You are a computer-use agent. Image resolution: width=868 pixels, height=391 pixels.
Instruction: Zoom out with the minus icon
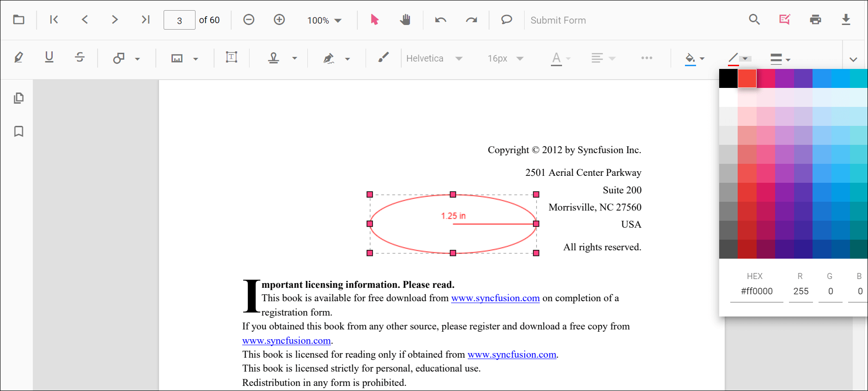pyautogui.click(x=249, y=20)
